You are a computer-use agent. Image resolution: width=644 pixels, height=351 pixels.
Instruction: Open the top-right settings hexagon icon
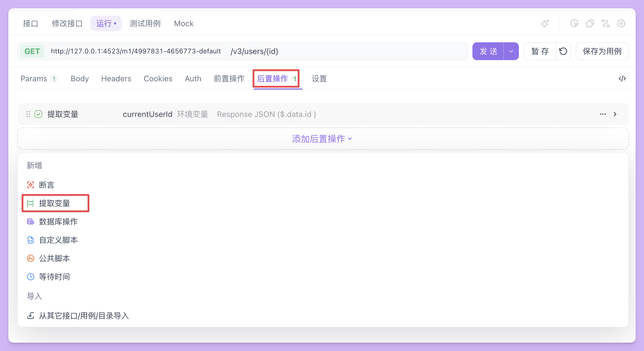[621, 23]
